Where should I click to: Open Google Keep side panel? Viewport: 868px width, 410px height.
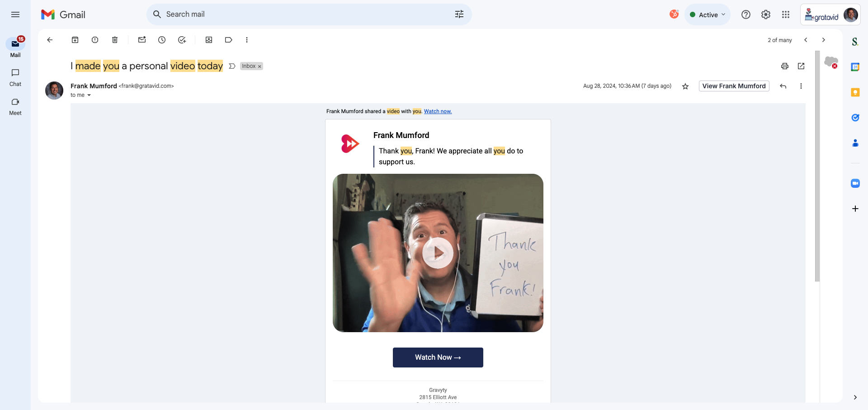pyautogui.click(x=855, y=92)
